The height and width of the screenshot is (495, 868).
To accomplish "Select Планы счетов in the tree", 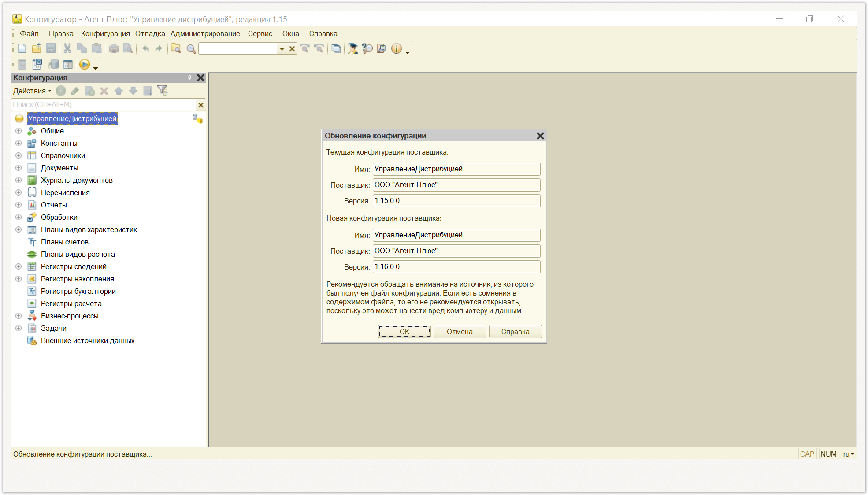I will [64, 242].
